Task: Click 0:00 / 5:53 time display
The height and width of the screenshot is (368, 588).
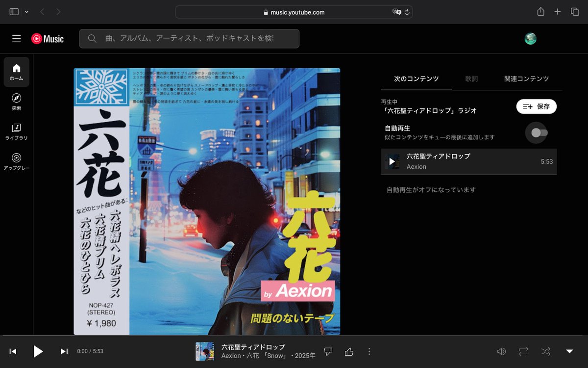Action: (x=90, y=351)
